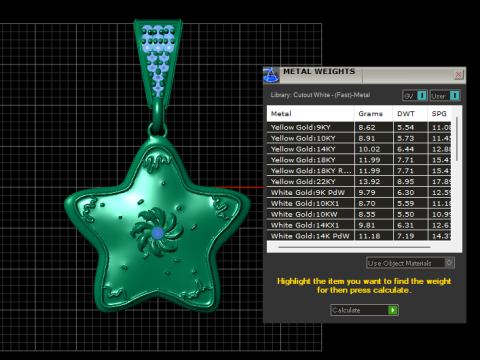Select the Yellow Gold:18KY R... row
The width and height of the screenshot is (480, 360).
coord(359,171)
